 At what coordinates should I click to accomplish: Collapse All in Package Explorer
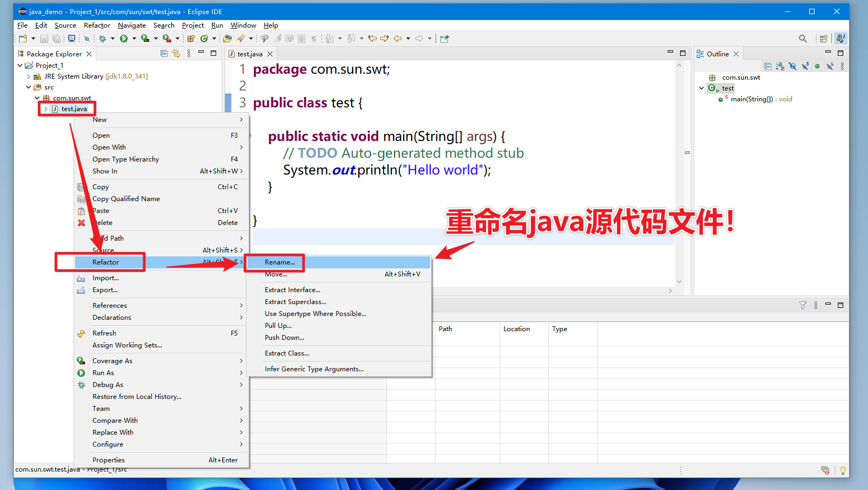pos(164,53)
